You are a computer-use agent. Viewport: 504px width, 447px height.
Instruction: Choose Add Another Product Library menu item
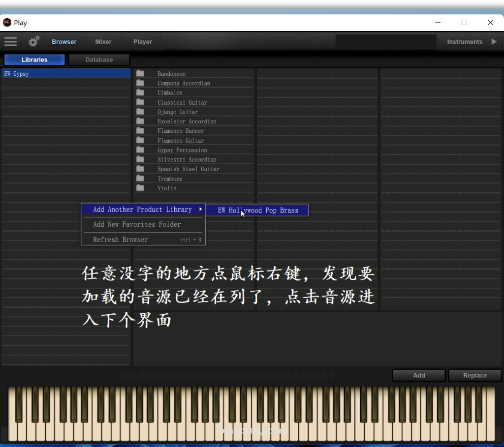pos(143,209)
